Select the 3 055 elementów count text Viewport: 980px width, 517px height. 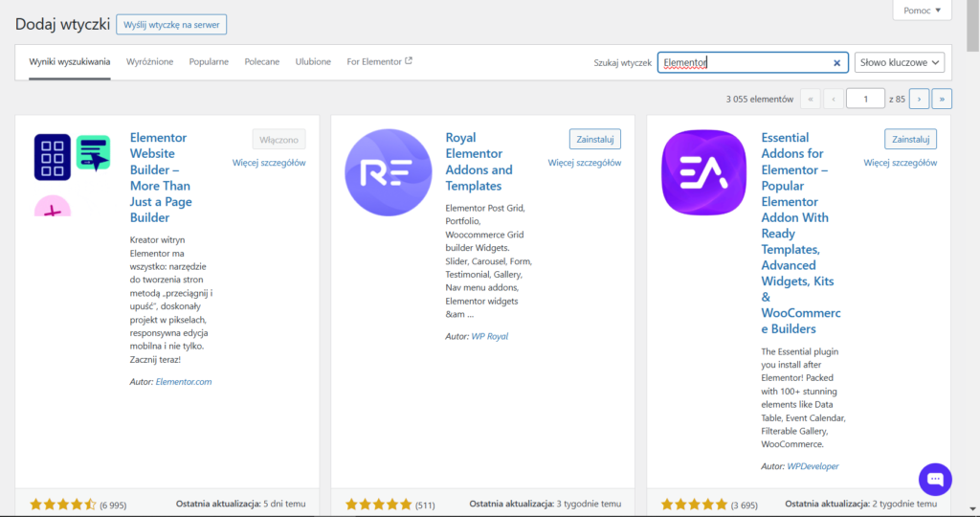[759, 99]
